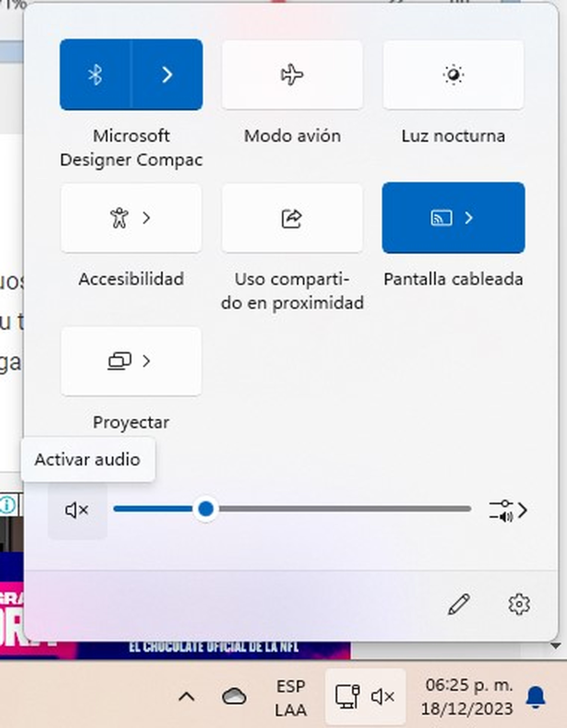Click the Proyectar label
567x728 pixels.
[x=131, y=423]
